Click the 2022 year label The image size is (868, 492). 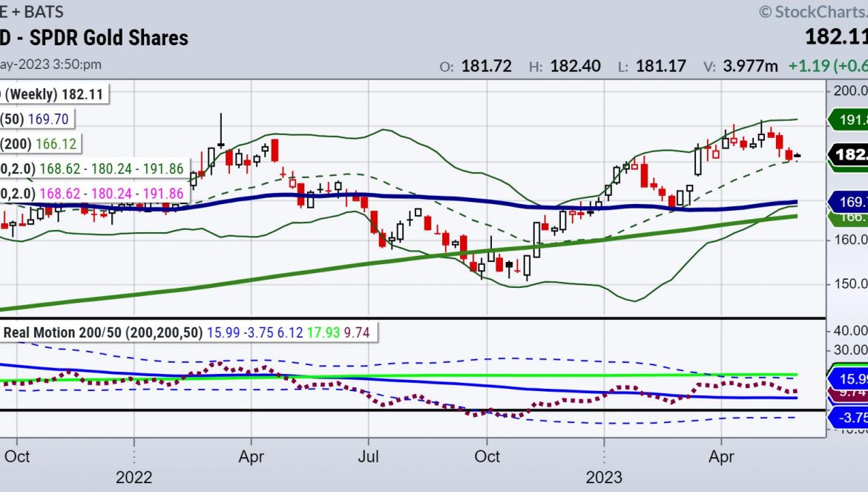[134, 477]
